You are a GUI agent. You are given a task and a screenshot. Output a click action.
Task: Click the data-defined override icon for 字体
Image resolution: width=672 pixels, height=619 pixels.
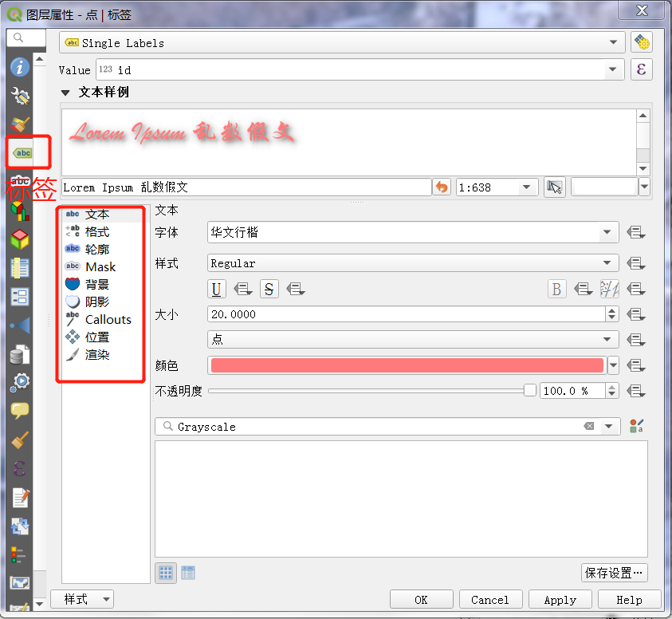click(635, 233)
